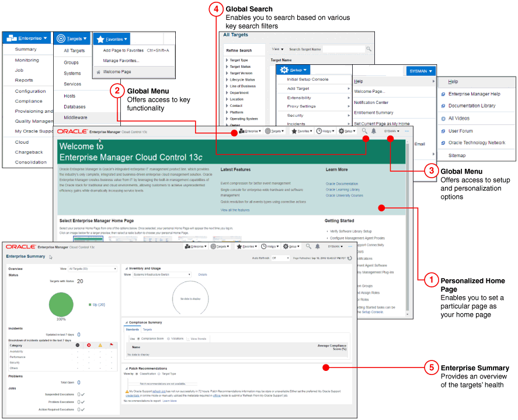This screenshot has width=518, height=420.
Task: Open the large blue SYSMAN user dropdown
Action: 420,71
